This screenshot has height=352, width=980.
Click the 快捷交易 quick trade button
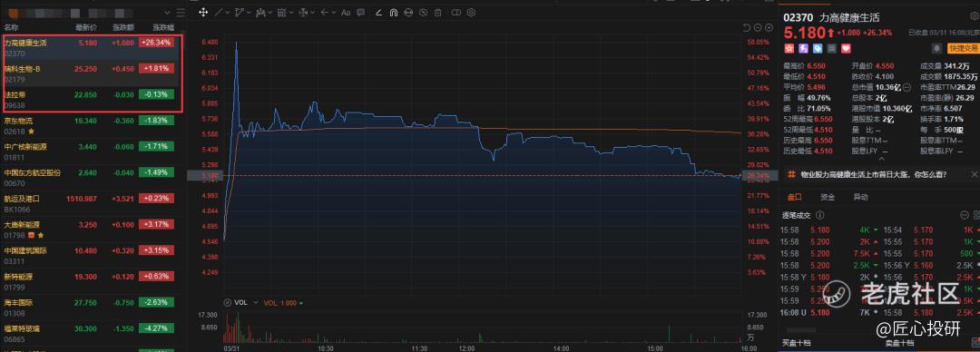coord(963,48)
